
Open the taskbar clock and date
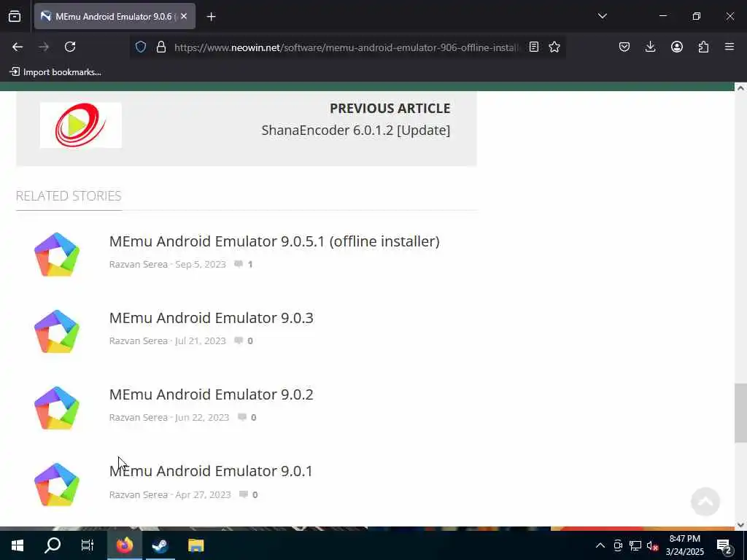[684, 545]
